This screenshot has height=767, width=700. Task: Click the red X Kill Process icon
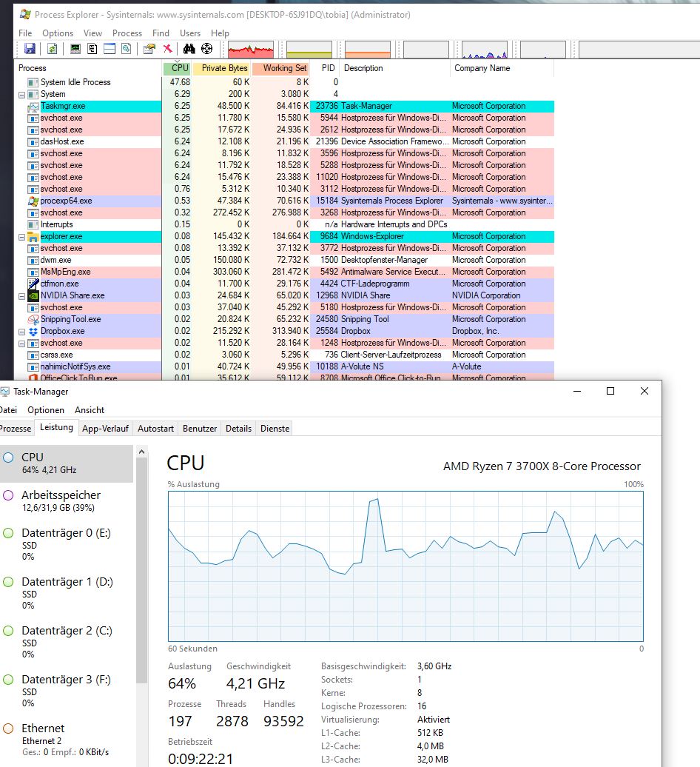pyautogui.click(x=167, y=48)
